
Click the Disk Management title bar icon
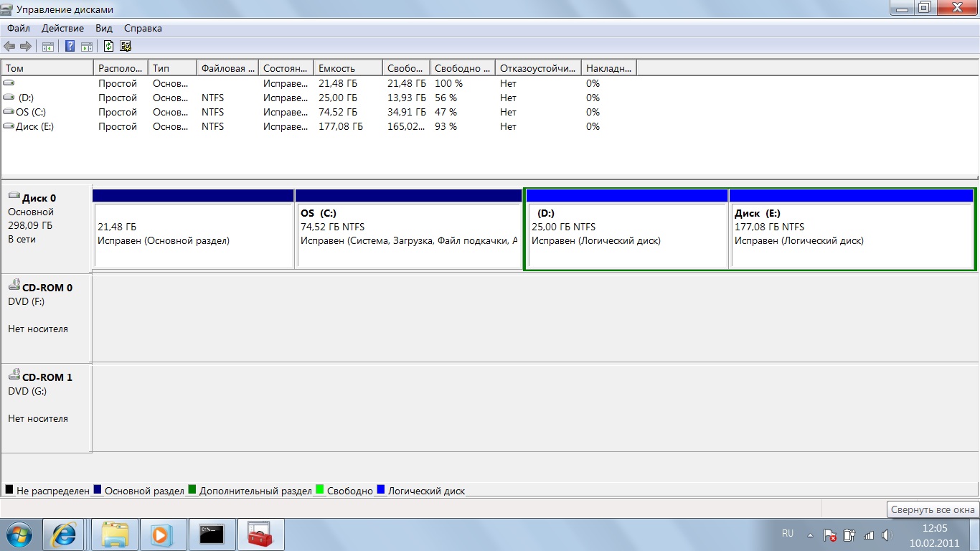pos(8,9)
